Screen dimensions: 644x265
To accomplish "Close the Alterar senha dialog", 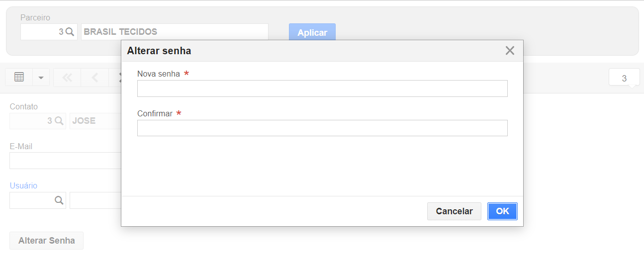I will tap(510, 51).
